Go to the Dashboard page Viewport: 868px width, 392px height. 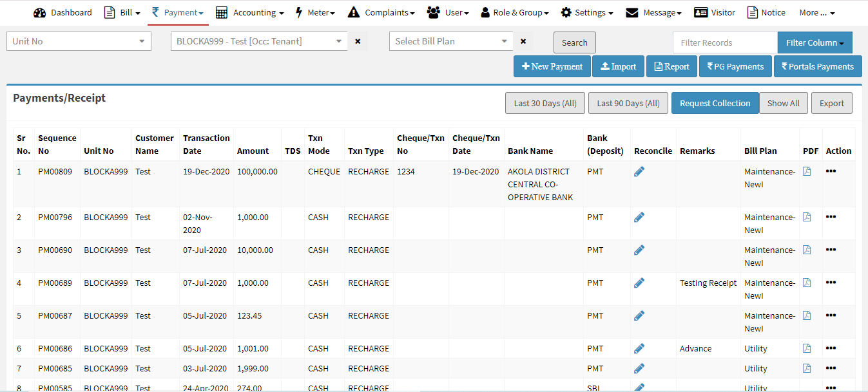tap(63, 12)
